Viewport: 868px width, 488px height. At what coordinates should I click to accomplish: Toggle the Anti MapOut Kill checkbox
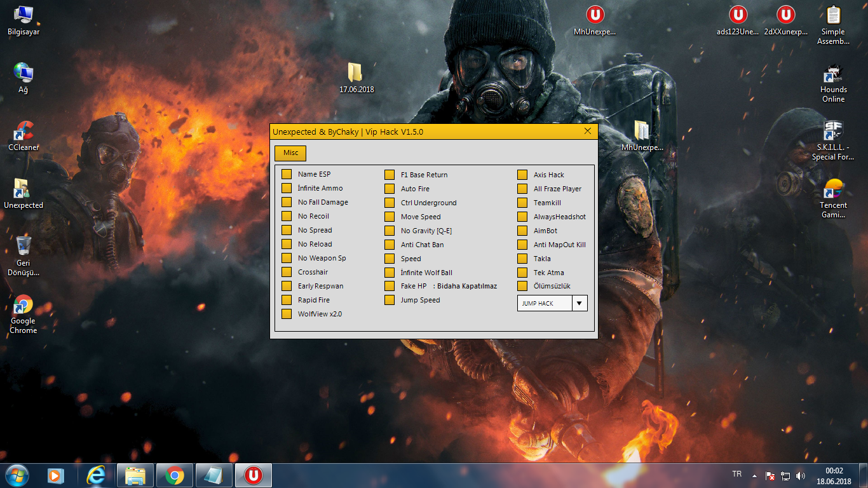coord(522,245)
